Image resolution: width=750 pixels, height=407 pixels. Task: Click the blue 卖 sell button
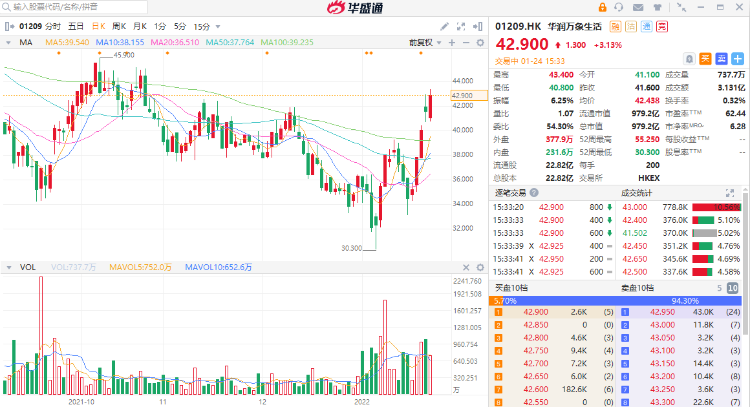point(721,59)
